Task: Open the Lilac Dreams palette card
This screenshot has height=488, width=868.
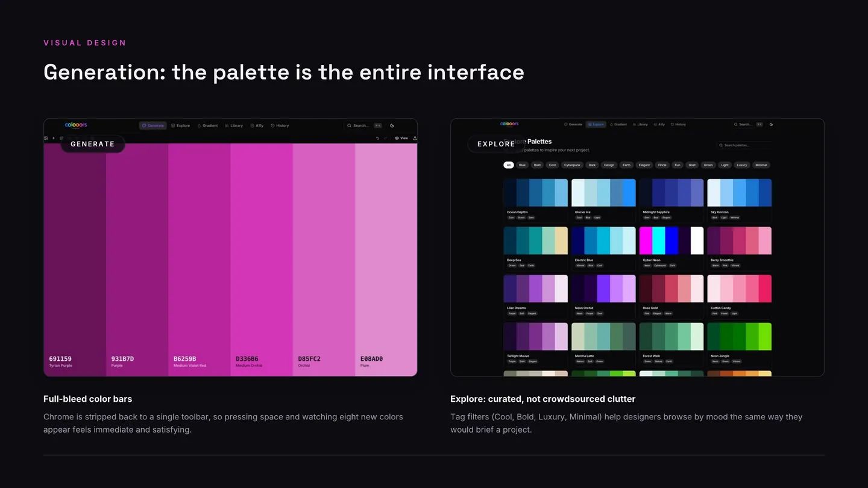Action: [536, 296]
